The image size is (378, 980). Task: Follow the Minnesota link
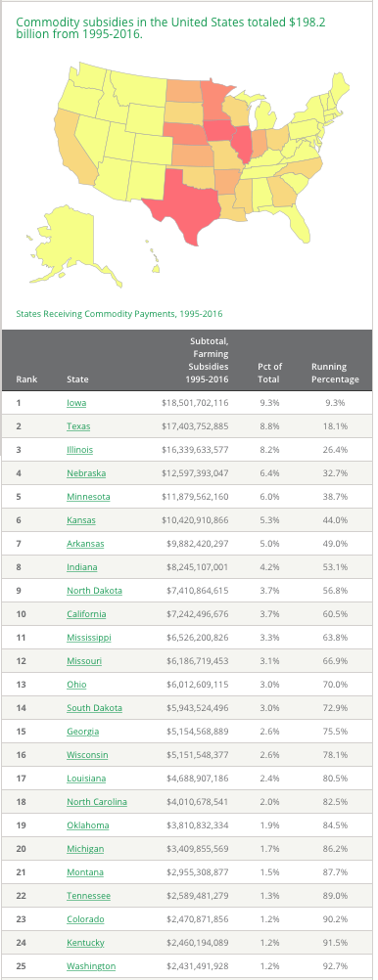pyautogui.click(x=88, y=497)
